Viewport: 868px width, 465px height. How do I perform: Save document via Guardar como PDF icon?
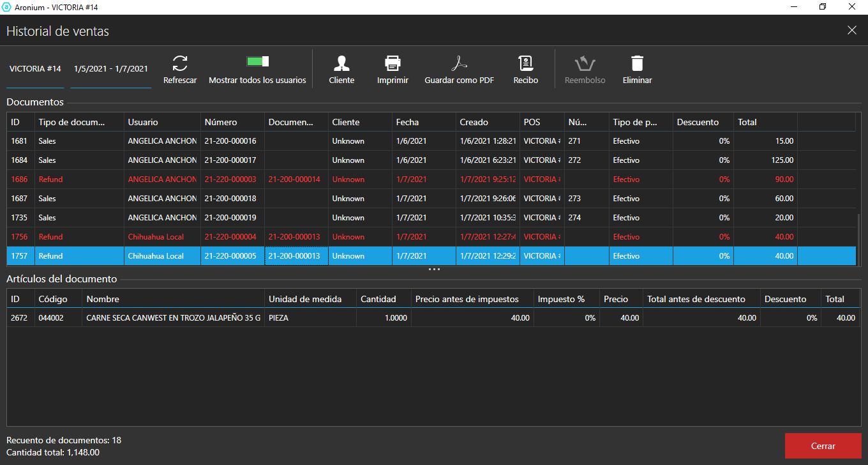pyautogui.click(x=460, y=63)
